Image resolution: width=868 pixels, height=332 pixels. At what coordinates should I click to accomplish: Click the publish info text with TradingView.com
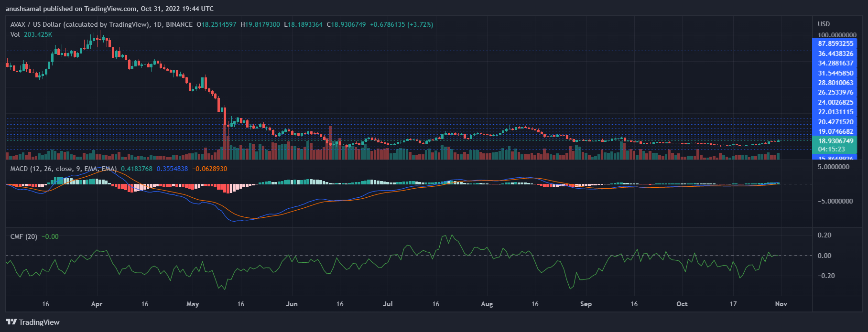point(110,9)
